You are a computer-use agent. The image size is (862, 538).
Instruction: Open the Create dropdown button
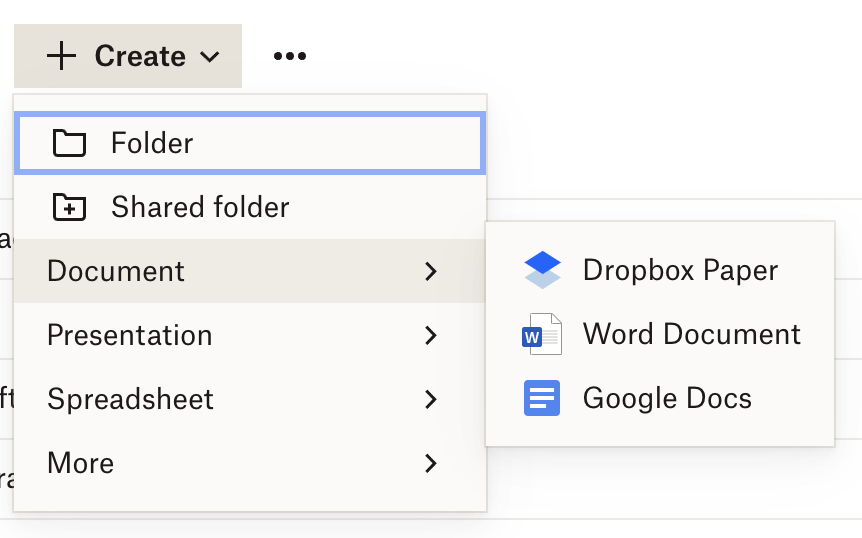128,56
